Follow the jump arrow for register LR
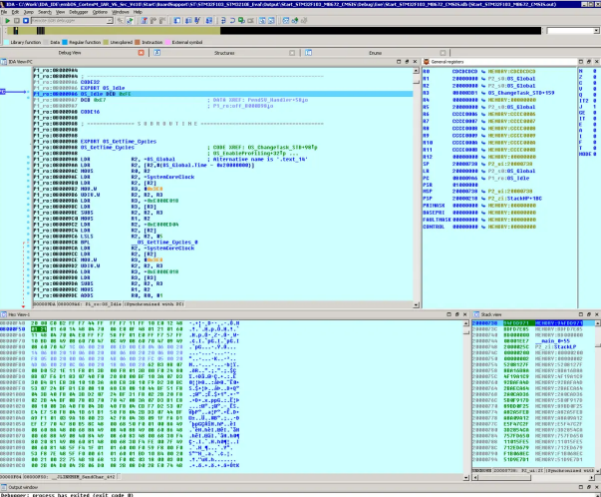This screenshot has height=497, width=601. pos(483,171)
